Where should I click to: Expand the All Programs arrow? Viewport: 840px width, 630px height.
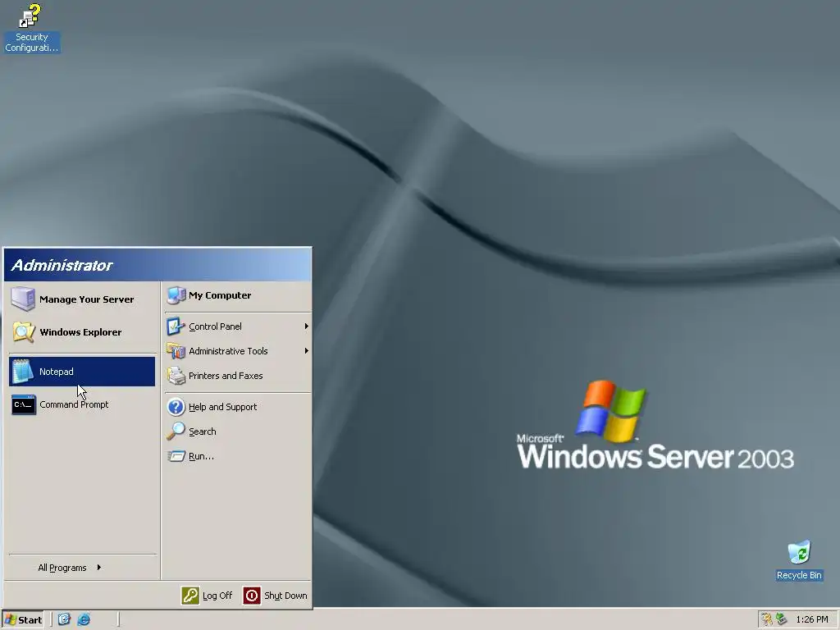coord(99,568)
